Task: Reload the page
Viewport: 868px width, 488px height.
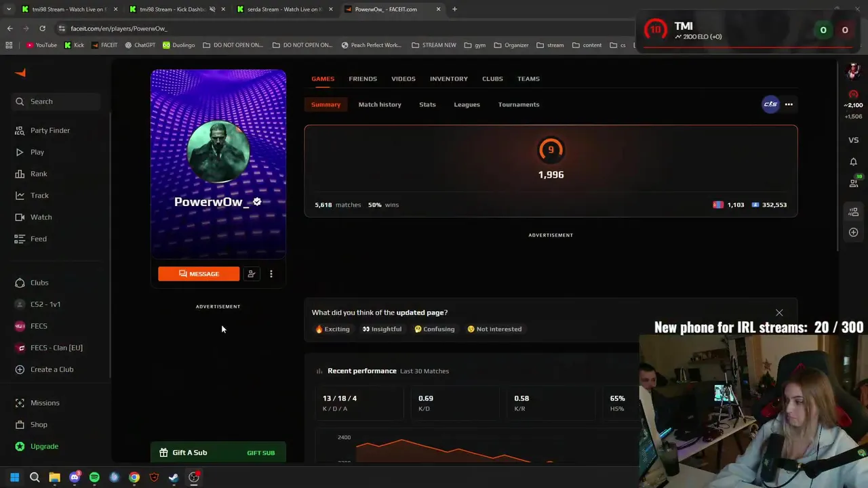Action: tap(42, 28)
